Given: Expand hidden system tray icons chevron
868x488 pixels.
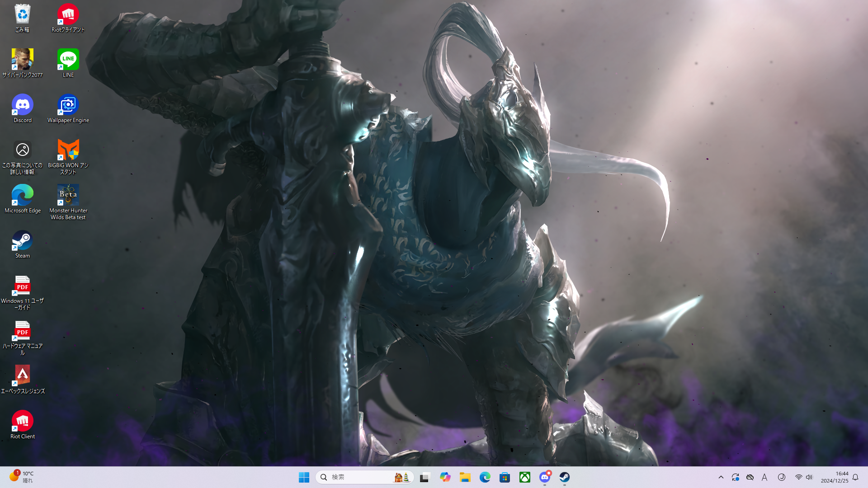Looking at the screenshot, I should tap(721, 477).
